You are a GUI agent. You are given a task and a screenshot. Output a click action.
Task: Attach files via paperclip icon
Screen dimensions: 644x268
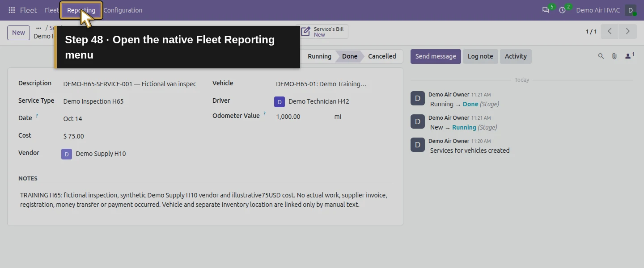pyautogui.click(x=614, y=56)
